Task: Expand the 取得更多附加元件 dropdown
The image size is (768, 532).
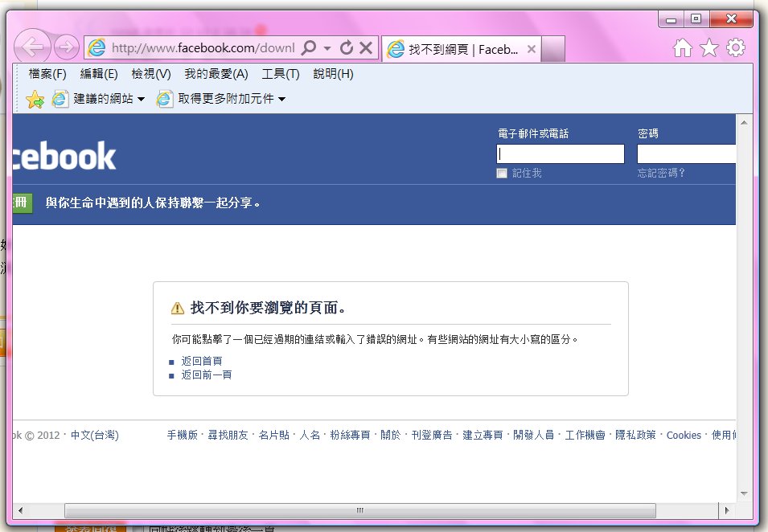Action: 281,99
